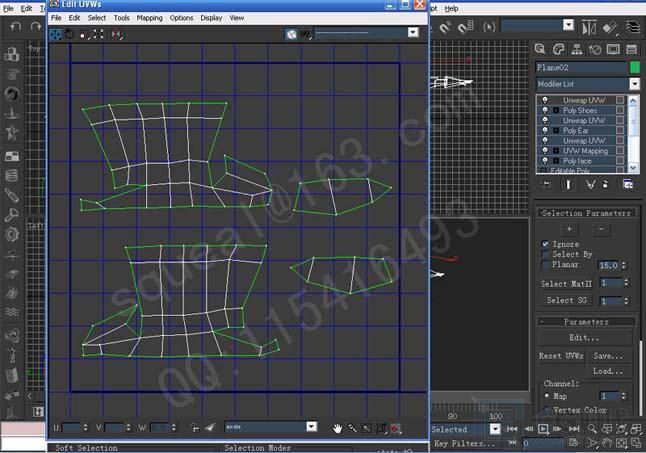This screenshot has width=646, height=453.
Task: Toggle lightbulb of Poly face modifier
Action: point(545,161)
